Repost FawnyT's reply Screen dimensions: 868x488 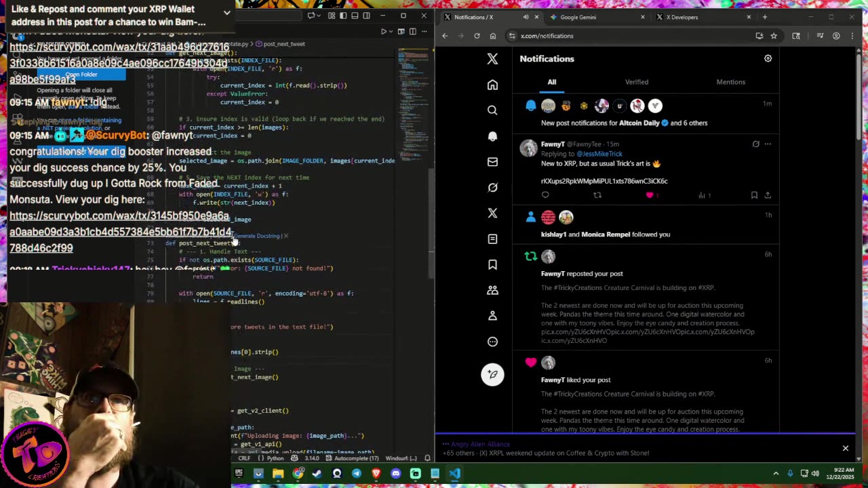pyautogui.click(x=597, y=195)
